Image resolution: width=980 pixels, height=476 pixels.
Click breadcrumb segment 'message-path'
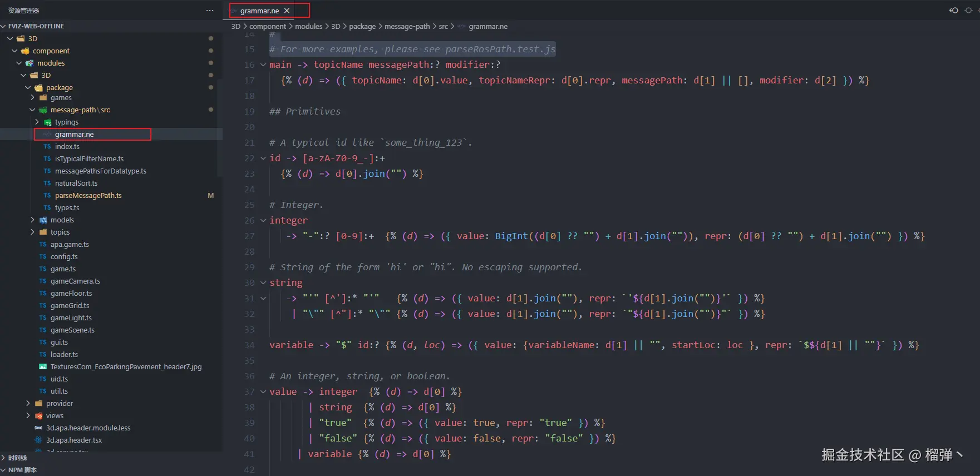point(407,26)
